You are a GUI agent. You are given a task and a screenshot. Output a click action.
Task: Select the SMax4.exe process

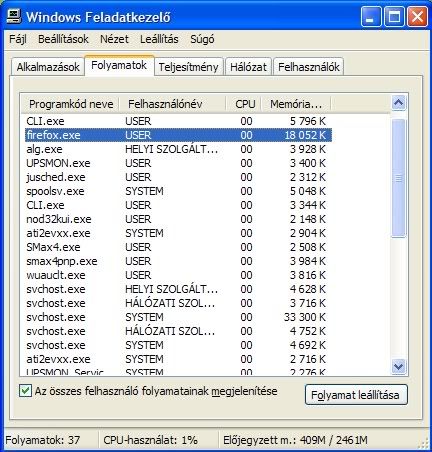178,247
